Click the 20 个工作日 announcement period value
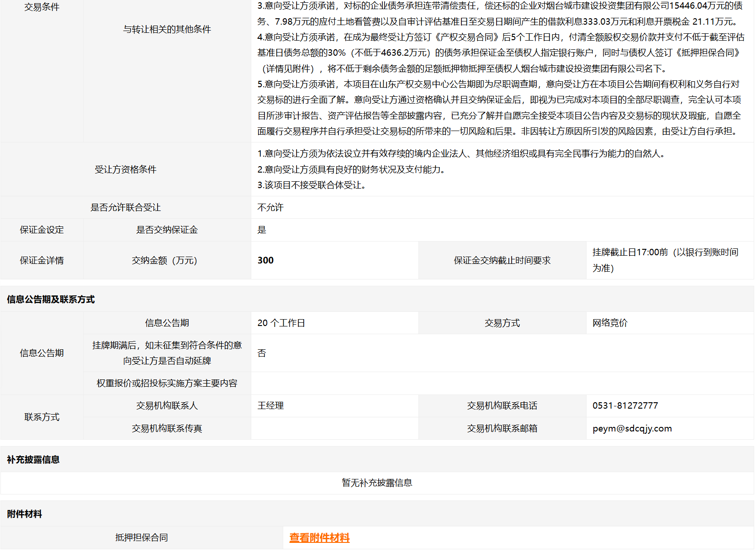 (281, 323)
